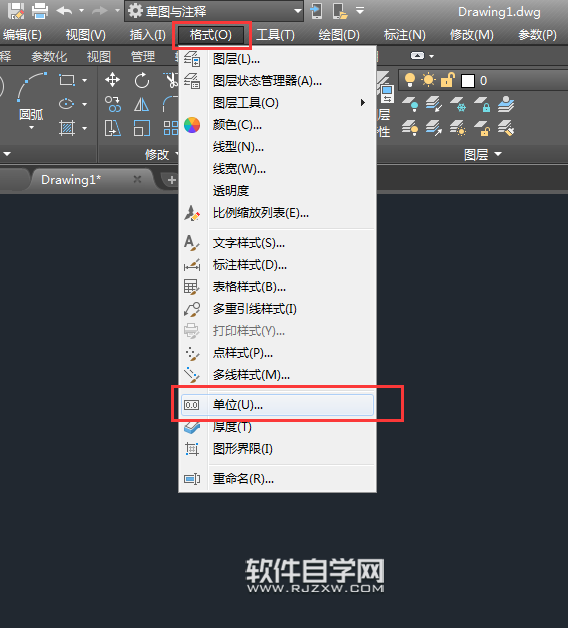This screenshot has width=568, height=628.
Task: Open the Undo history dropdown arrow
Action: pyautogui.click(x=82, y=11)
